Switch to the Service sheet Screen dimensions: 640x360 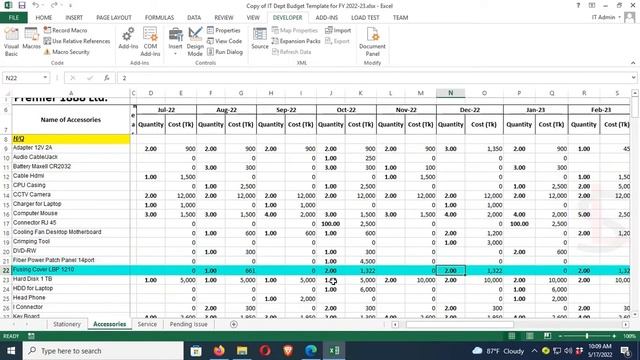(x=147, y=324)
